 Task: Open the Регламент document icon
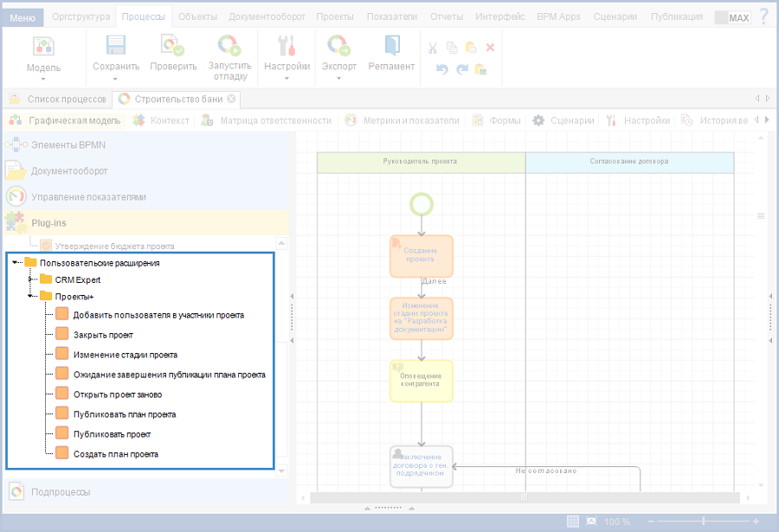tap(391, 46)
